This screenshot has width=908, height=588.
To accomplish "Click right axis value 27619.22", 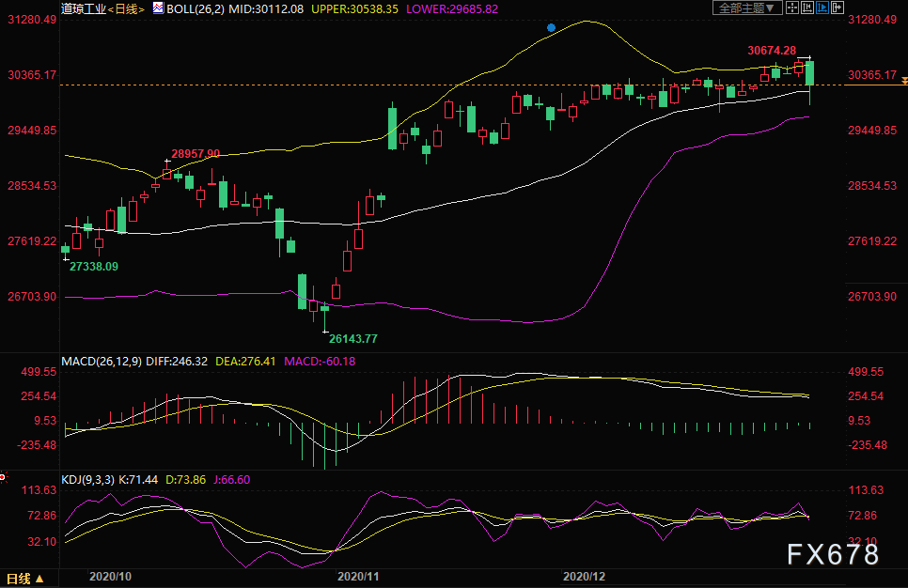I will click(x=872, y=241).
